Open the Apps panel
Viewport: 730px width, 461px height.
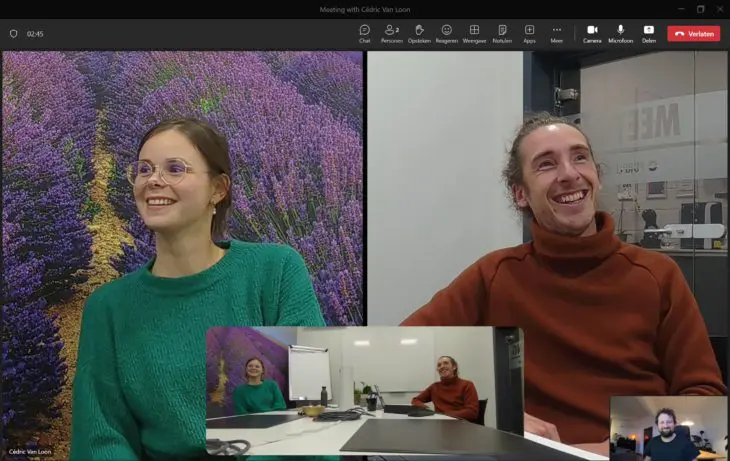coord(529,33)
